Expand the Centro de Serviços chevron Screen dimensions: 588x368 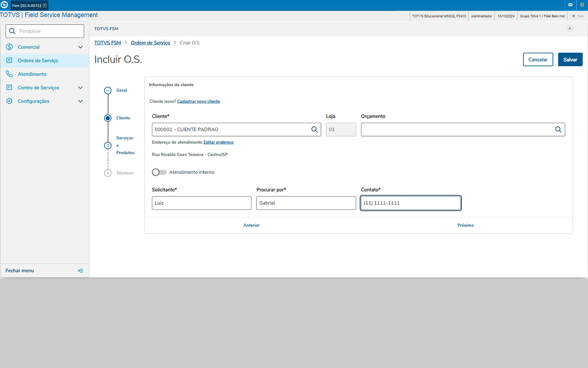coord(80,88)
